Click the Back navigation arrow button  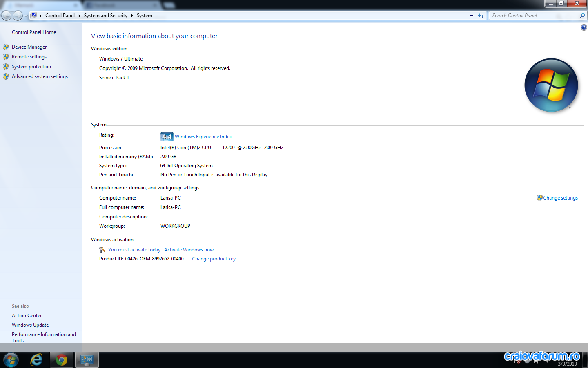(7, 16)
